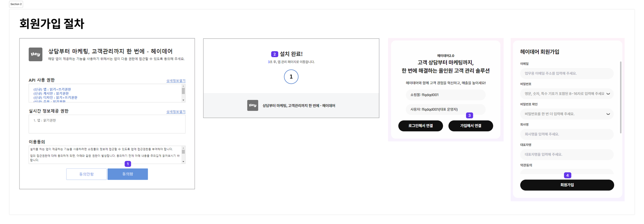
Task: Click '(신규) 게시판 : 읽기권한' entry
Action: [51, 94]
